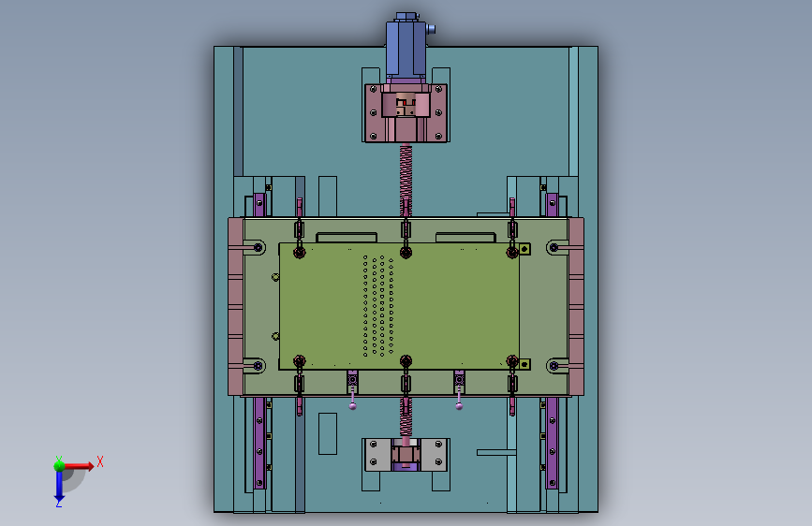Click the lower right purple guide rail
This screenshot has width=812, height=526.
[552, 443]
